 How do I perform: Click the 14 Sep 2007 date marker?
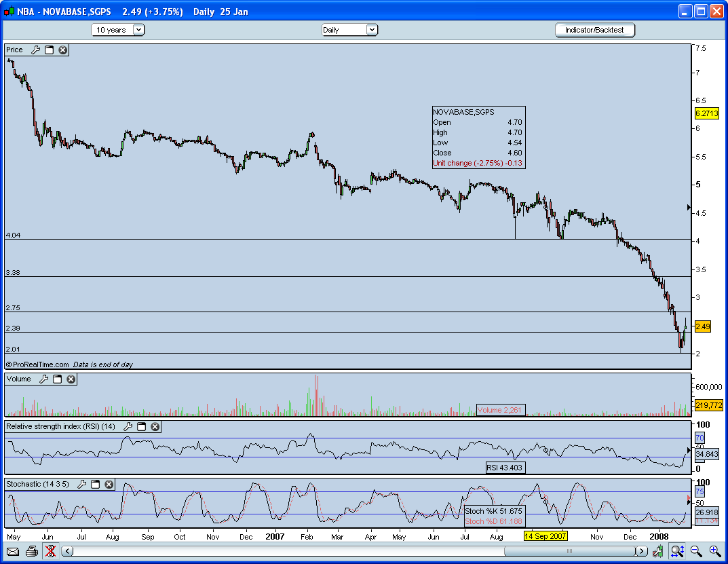pos(545,536)
